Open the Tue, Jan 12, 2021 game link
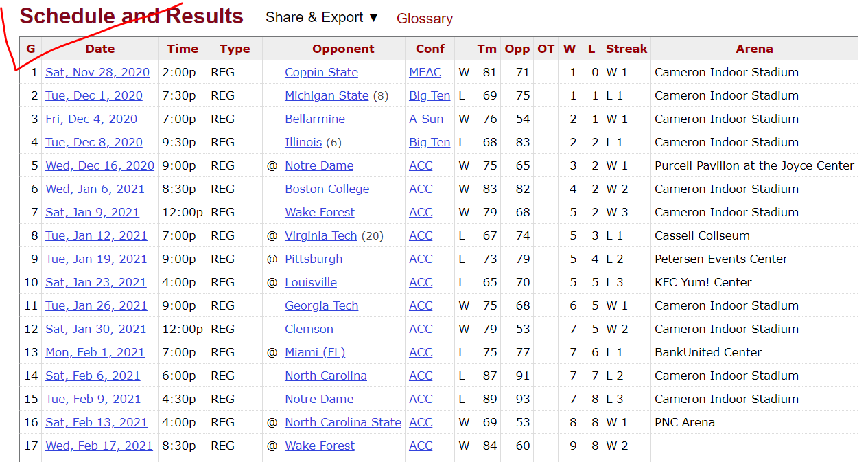The image size is (868, 462). [x=96, y=235]
